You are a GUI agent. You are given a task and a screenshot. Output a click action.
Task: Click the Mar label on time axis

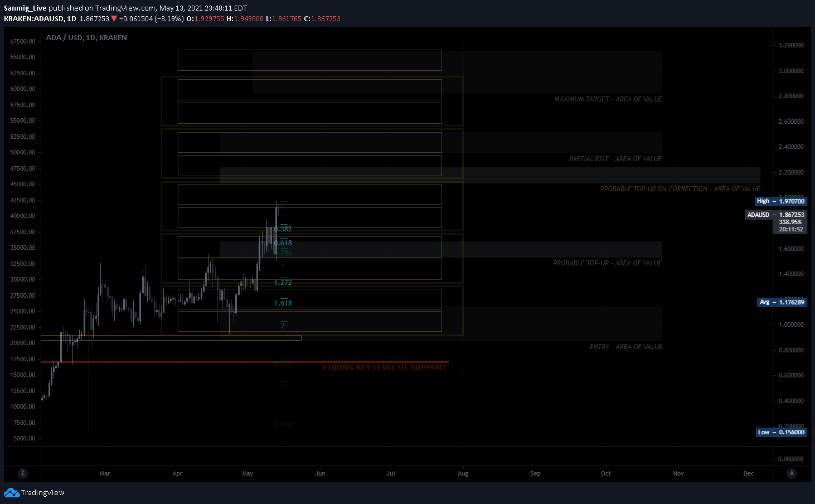(105, 473)
